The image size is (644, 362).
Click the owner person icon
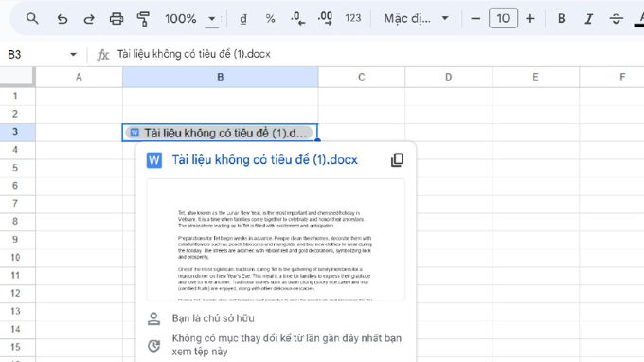pyautogui.click(x=154, y=318)
